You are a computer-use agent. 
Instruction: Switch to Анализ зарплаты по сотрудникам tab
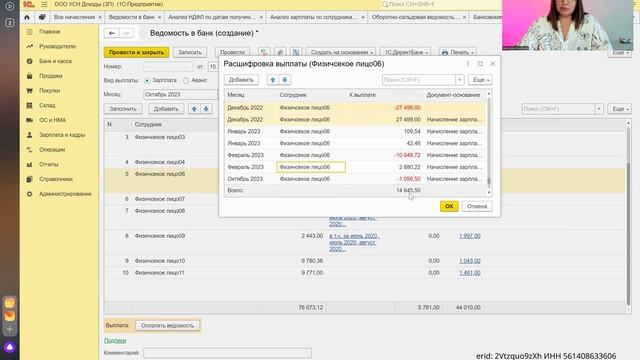(313, 17)
